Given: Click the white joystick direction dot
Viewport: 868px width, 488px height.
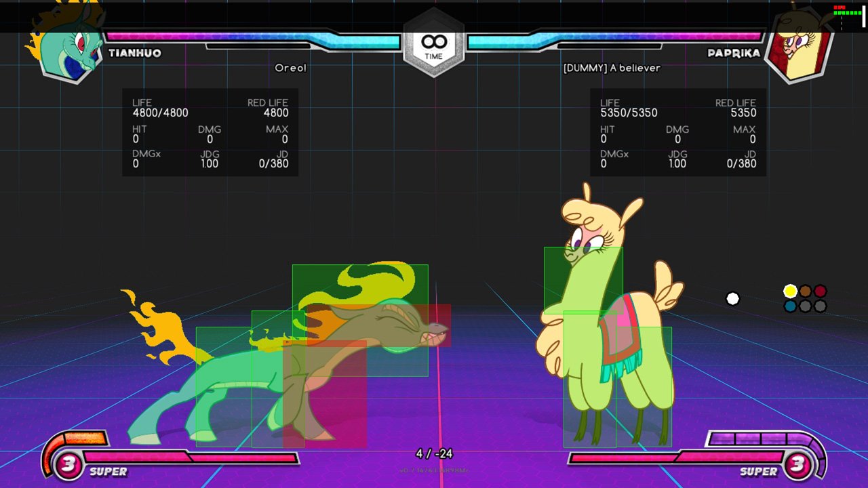Looking at the screenshot, I should 732,299.
